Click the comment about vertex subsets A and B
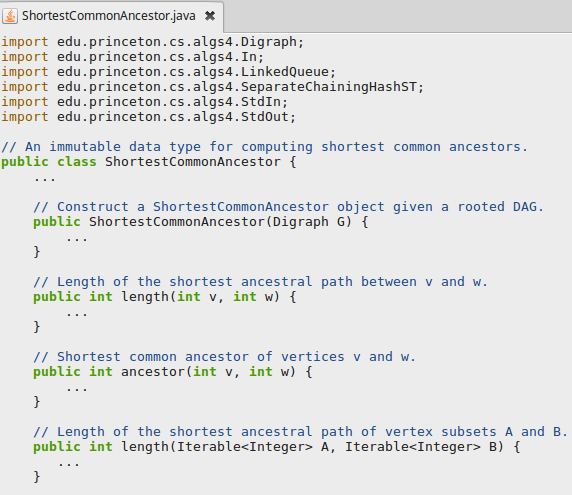 click(x=300, y=432)
